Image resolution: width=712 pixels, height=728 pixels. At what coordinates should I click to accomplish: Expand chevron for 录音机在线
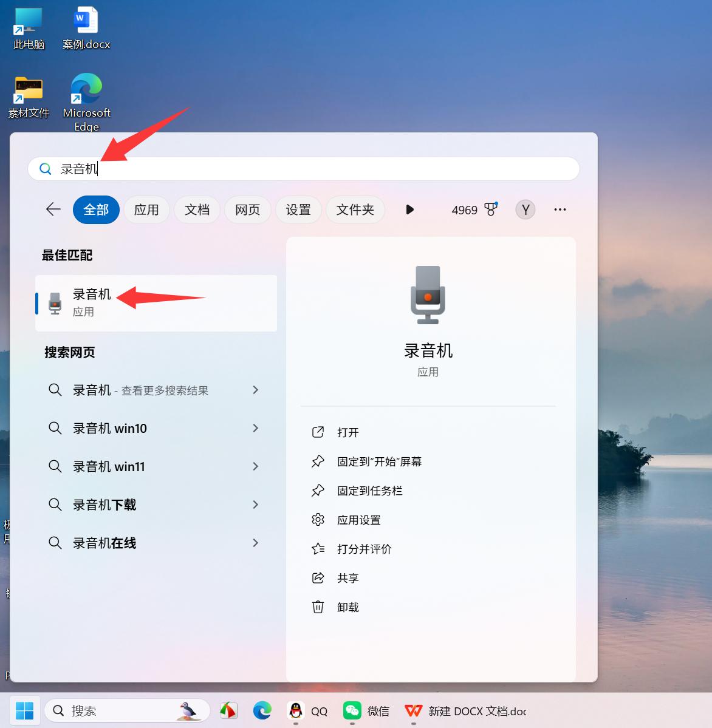(255, 543)
